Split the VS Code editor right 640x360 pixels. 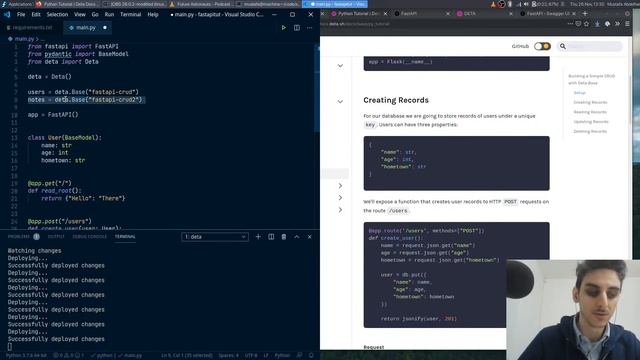(x=297, y=28)
